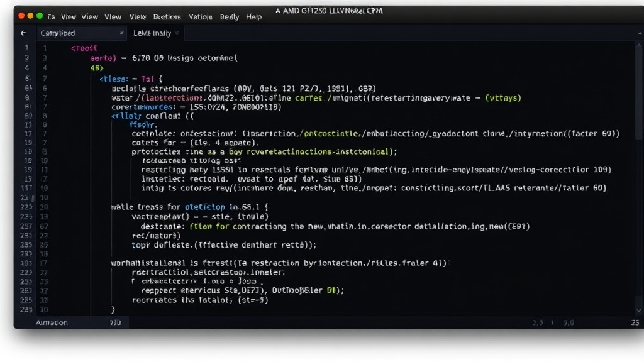
Task: Click the scroll-down arrow of the editor scrollbar
Action: point(639,310)
